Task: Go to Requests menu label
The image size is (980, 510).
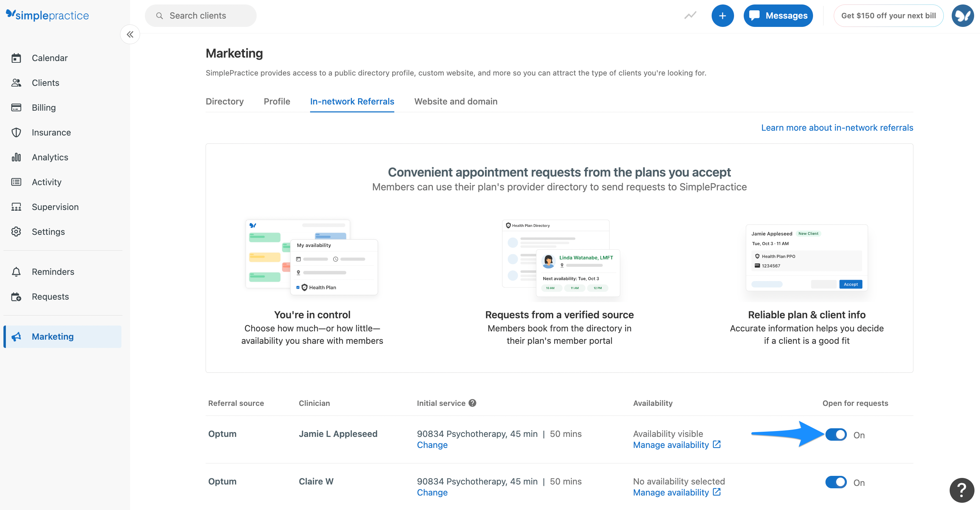Action: coord(50,297)
